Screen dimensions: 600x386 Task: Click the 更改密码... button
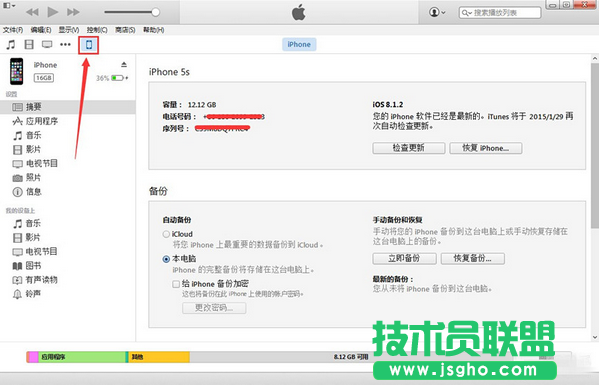coord(214,308)
